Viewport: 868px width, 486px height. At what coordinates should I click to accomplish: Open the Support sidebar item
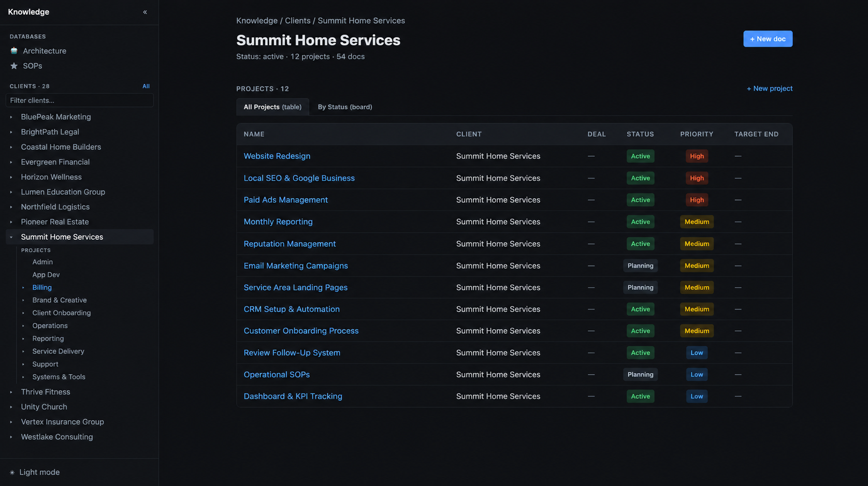[45, 364]
